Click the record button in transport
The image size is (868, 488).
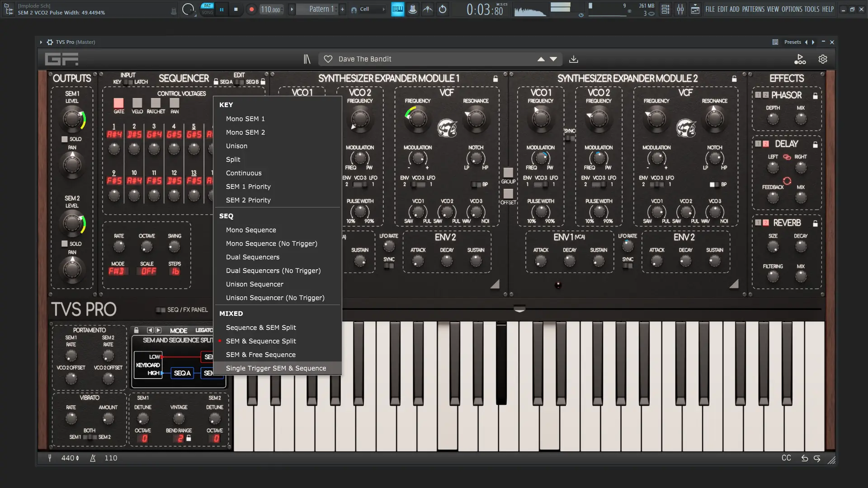coord(252,9)
